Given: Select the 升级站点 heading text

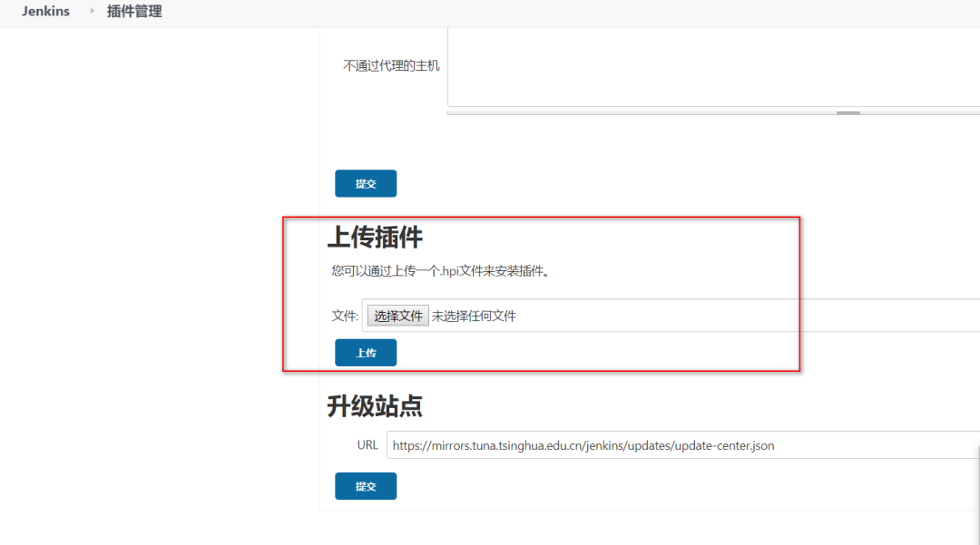Looking at the screenshot, I should pos(375,406).
